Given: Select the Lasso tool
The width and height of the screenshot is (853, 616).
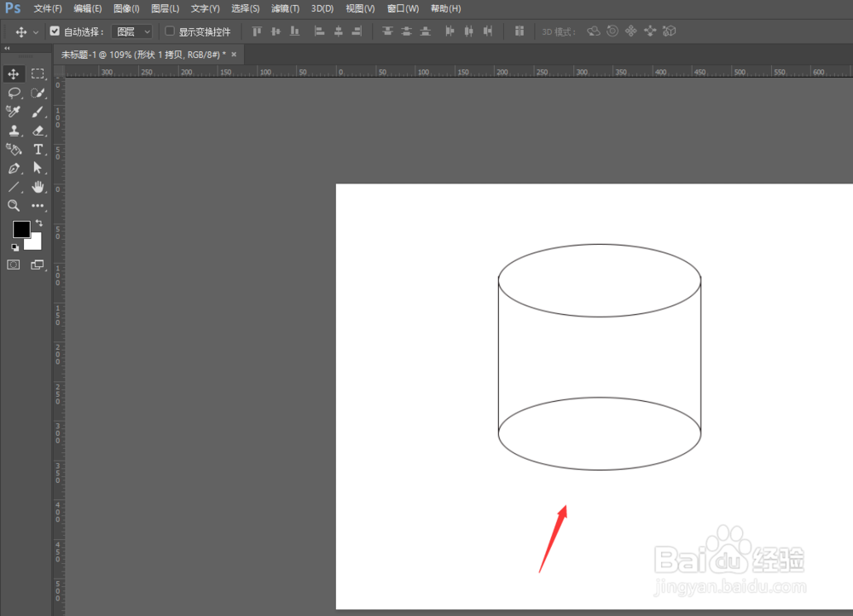Looking at the screenshot, I should 14,93.
